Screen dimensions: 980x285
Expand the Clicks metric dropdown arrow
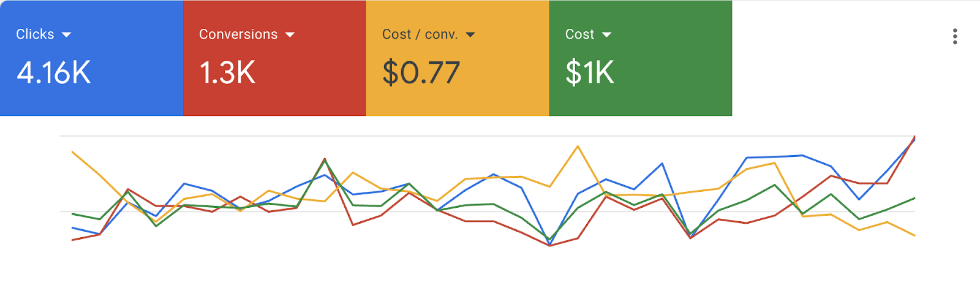(x=66, y=35)
